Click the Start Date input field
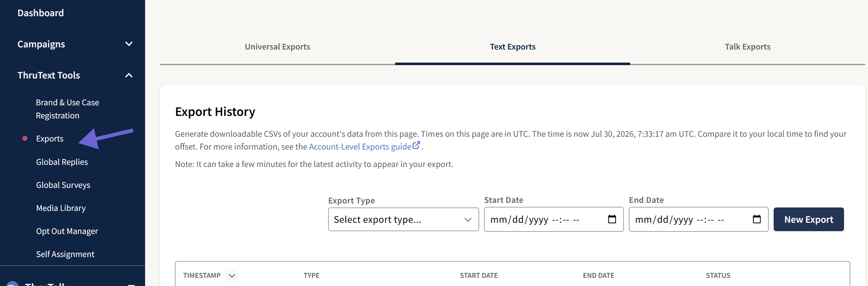The image size is (868, 286). pyautogui.click(x=553, y=219)
